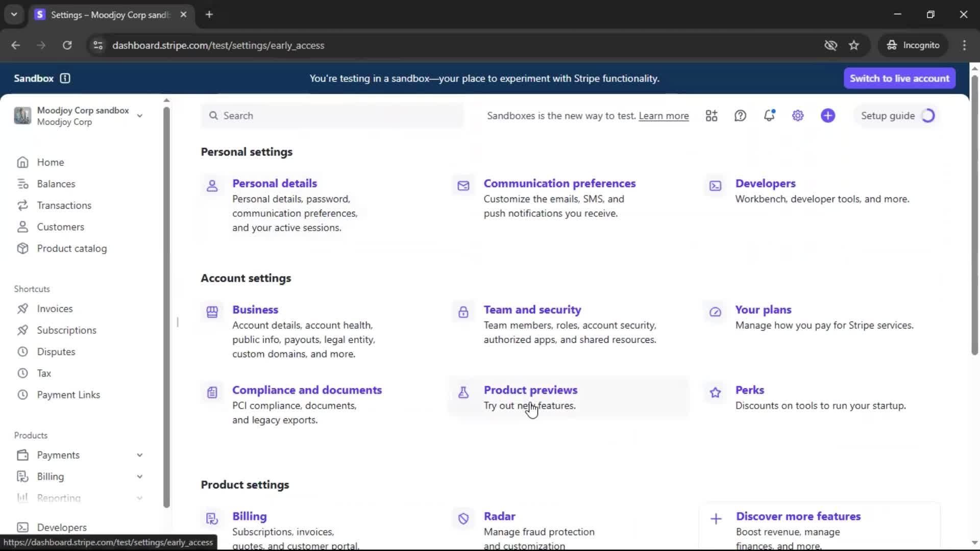980x551 pixels.
Task: Go to Transactions in sidebar
Action: pyautogui.click(x=64, y=205)
